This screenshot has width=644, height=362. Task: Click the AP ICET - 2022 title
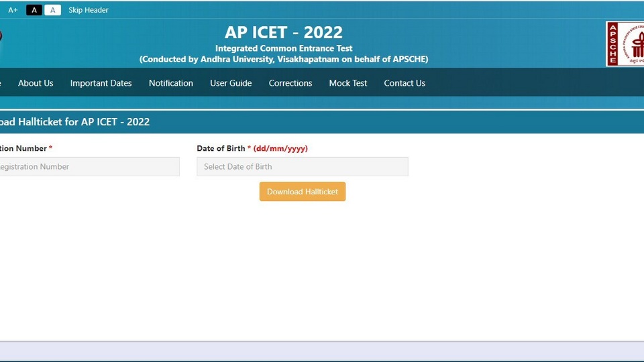click(x=283, y=32)
